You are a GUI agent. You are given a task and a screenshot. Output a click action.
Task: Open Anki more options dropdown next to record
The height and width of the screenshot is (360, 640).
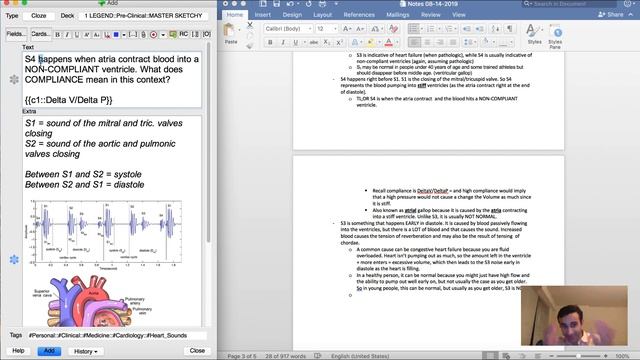[163, 35]
